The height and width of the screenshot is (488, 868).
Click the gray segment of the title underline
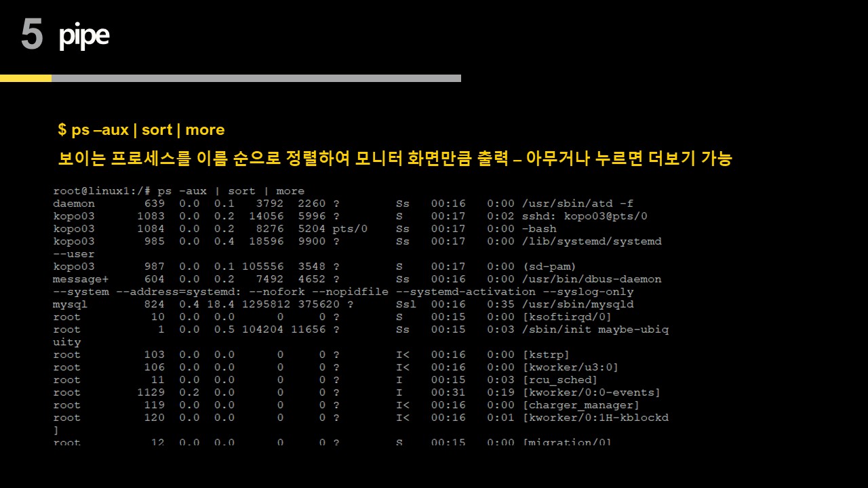(x=256, y=78)
